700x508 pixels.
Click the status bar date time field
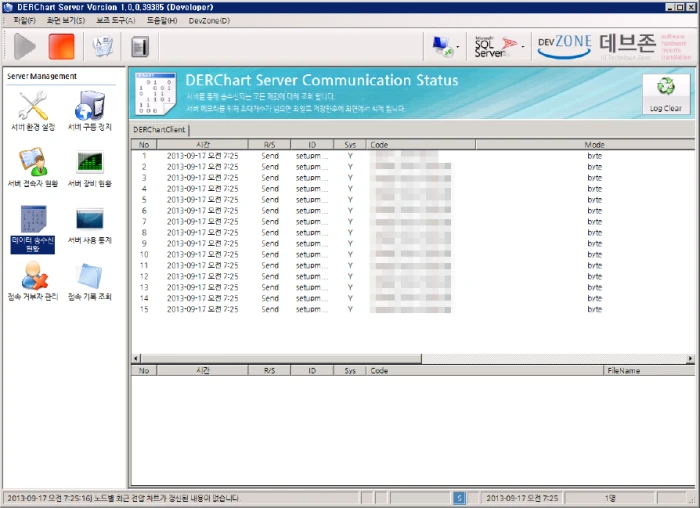pyautogui.click(x=522, y=498)
